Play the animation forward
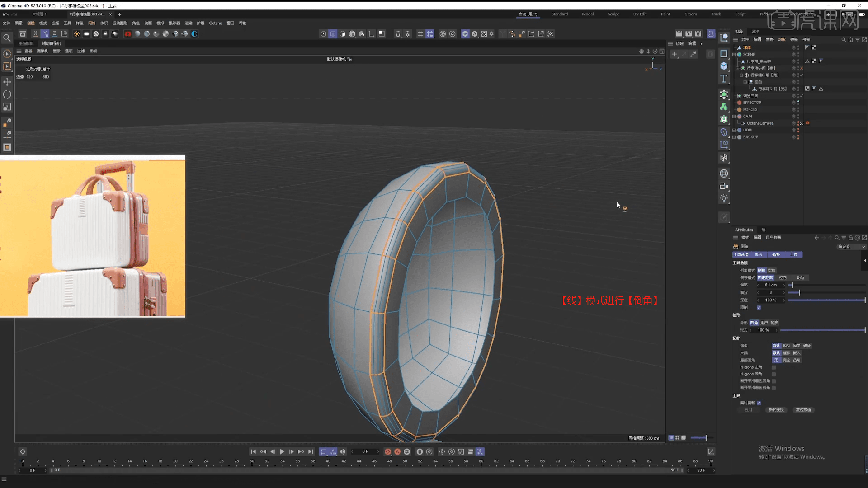Image resolution: width=868 pixels, height=488 pixels. coord(282,452)
